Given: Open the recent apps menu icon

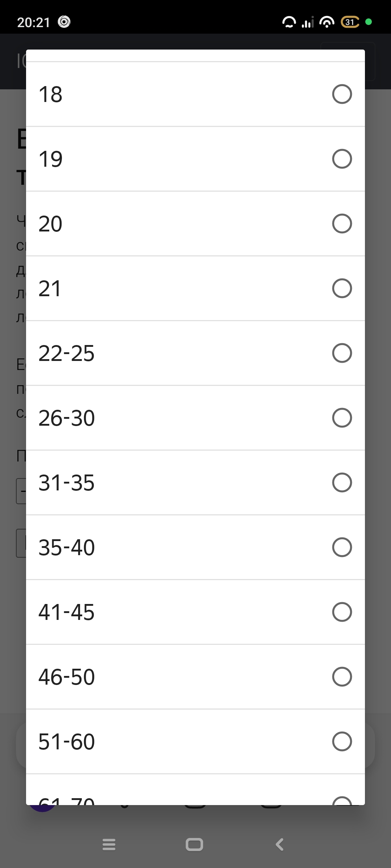Looking at the screenshot, I should (x=109, y=844).
